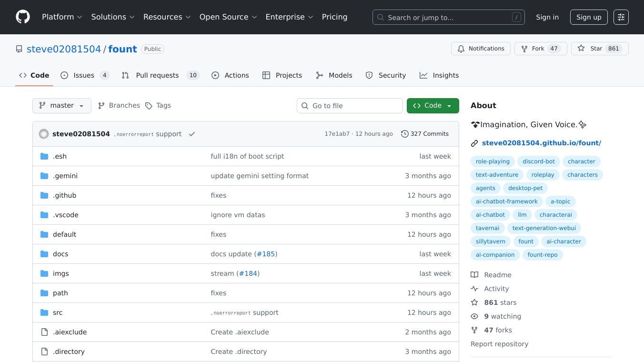This screenshot has width=644, height=362.
Task: Switch to the Pull requests tab
Action: tap(157, 75)
